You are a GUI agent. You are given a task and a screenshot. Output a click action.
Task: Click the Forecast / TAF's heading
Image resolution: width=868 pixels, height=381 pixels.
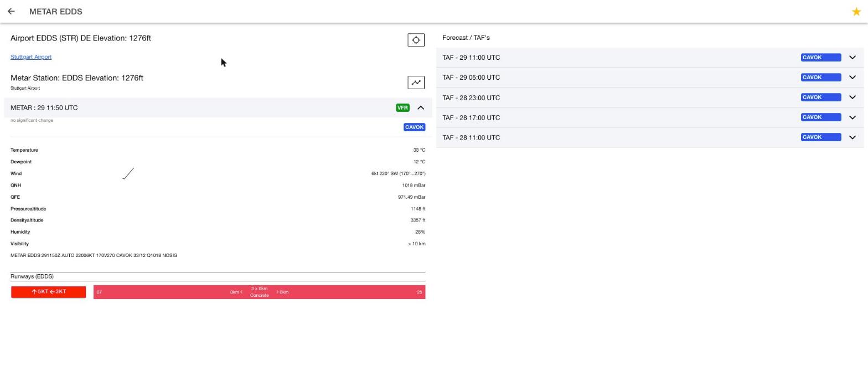466,38
